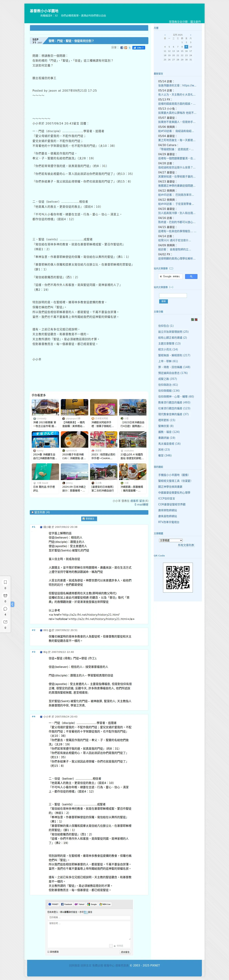This screenshot has width=229, height=980.
Task: Click the QR Code image
Action: (x=178, y=577)
